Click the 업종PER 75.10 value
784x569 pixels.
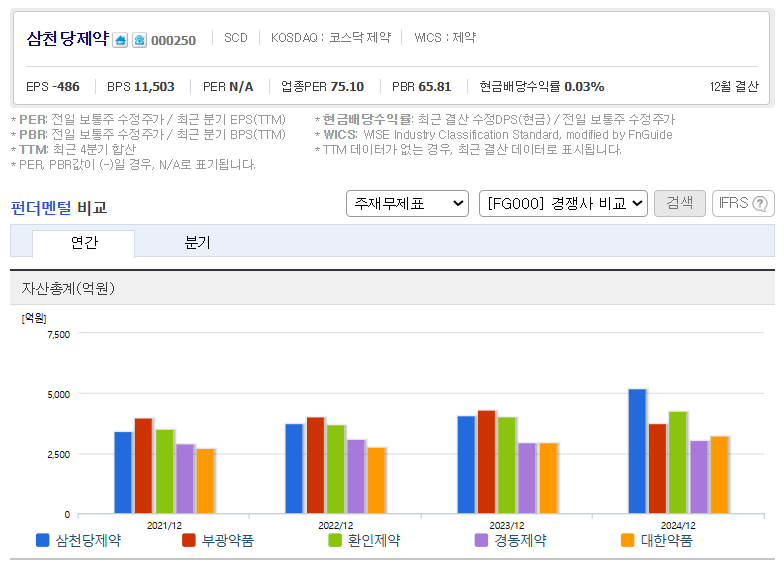(x=322, y=87)
